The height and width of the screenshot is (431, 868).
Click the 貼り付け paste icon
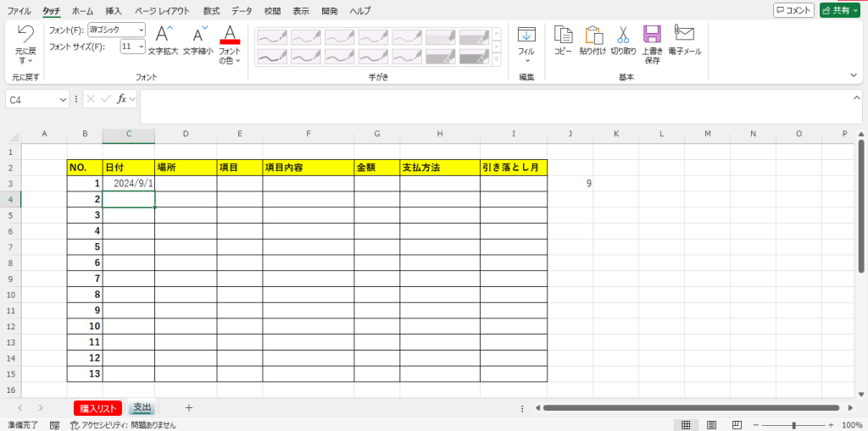click(593, 36)
